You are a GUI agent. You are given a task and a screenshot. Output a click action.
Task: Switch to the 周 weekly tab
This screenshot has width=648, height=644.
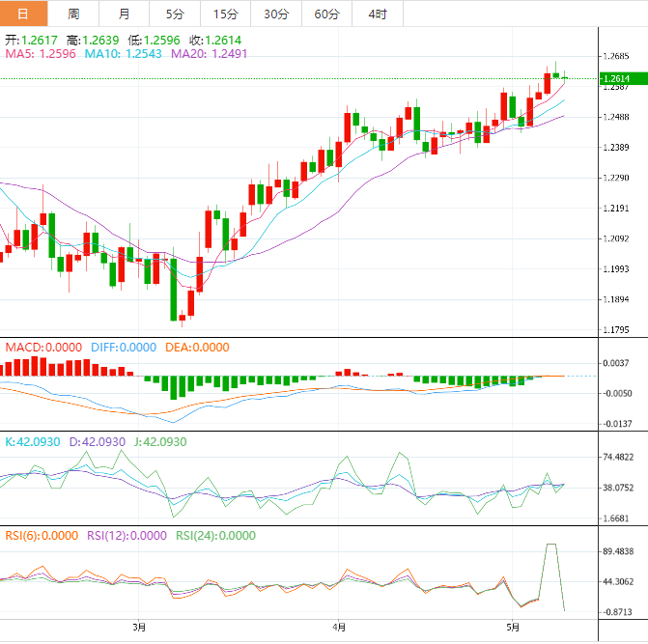(x=73, y=14)
